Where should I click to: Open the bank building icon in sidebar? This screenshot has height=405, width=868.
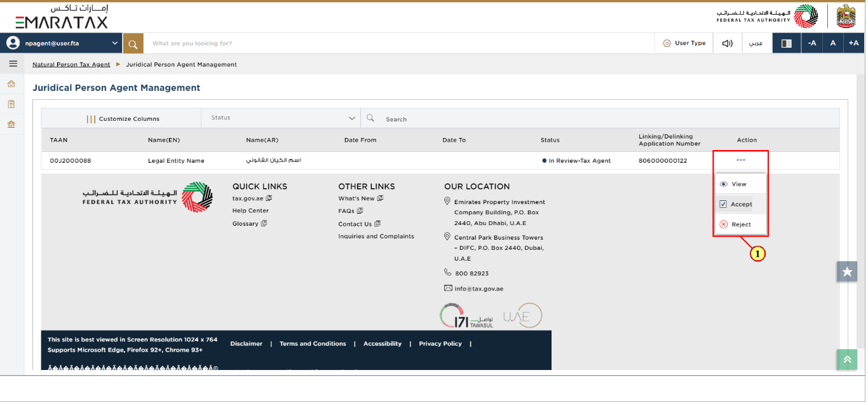[x=11, y=124]
